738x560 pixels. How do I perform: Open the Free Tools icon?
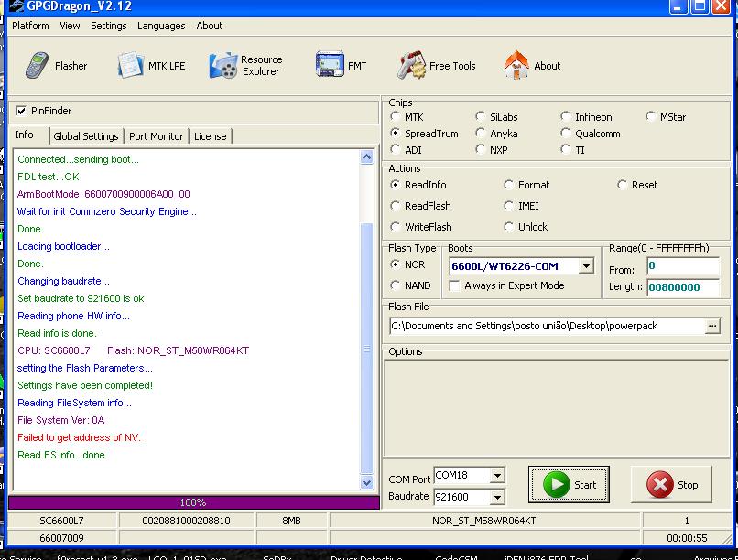(411, 65)
